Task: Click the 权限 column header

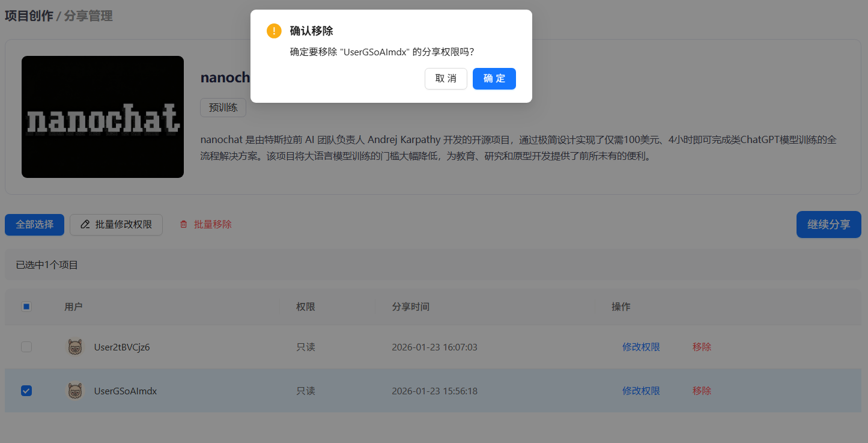Action: (305, 307)
